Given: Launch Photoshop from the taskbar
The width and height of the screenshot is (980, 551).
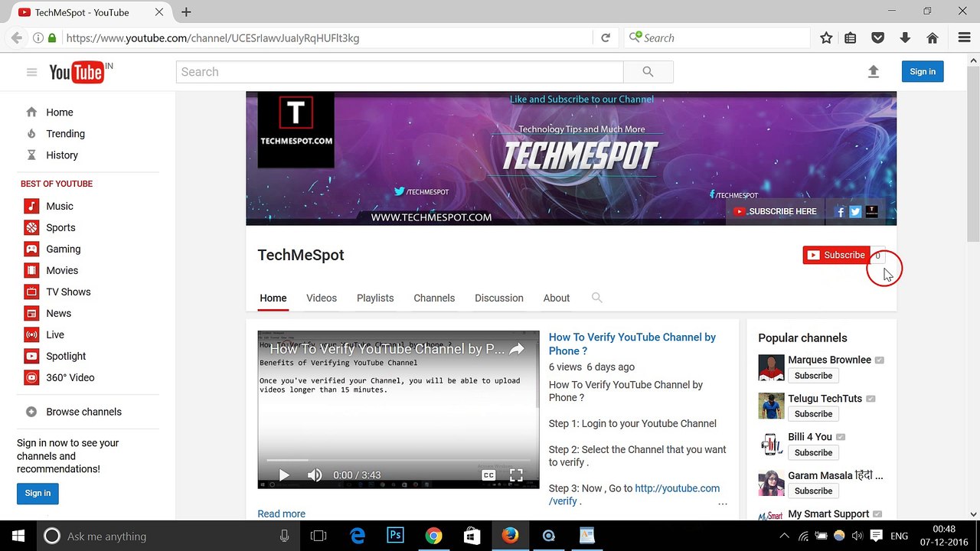Looking at the screenshot, I should coord(395,536).
